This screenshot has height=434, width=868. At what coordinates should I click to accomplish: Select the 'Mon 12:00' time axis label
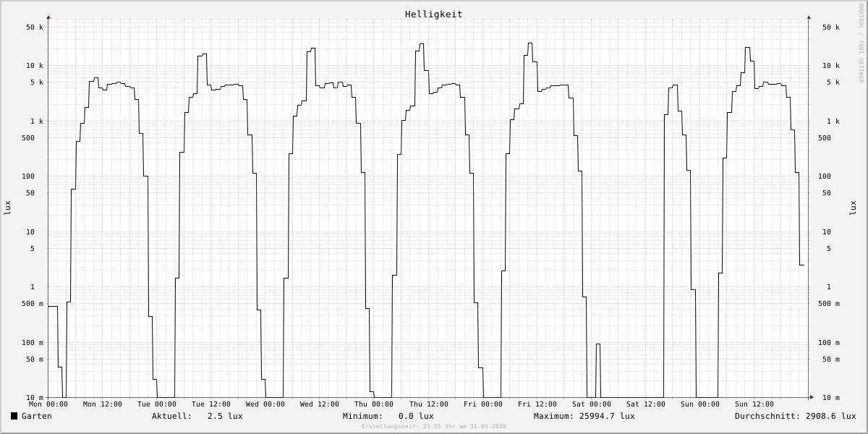[103, 404]
